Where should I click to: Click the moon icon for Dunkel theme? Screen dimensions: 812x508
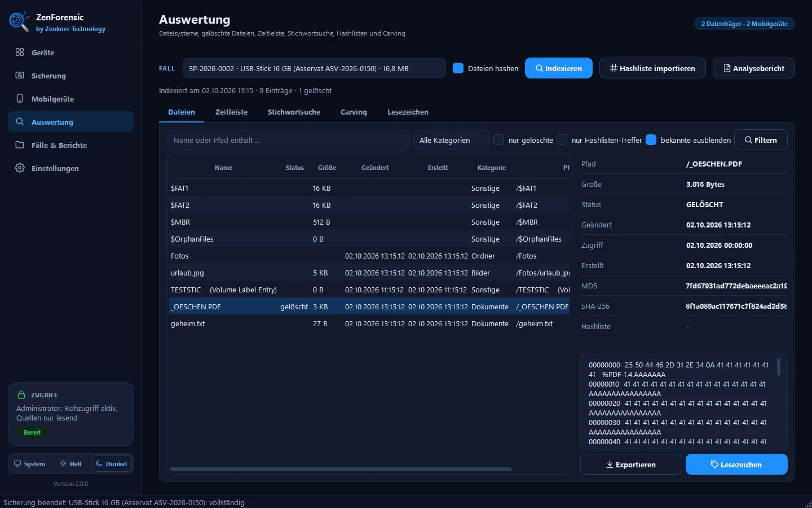point(99,463)
